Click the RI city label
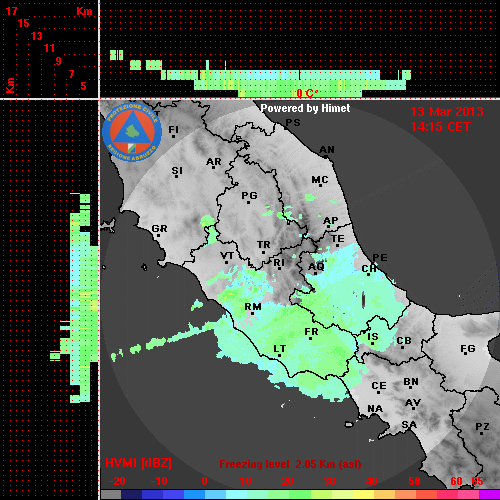Image resolution: width=500 pixels, height=500 pixels. (279, 263)
